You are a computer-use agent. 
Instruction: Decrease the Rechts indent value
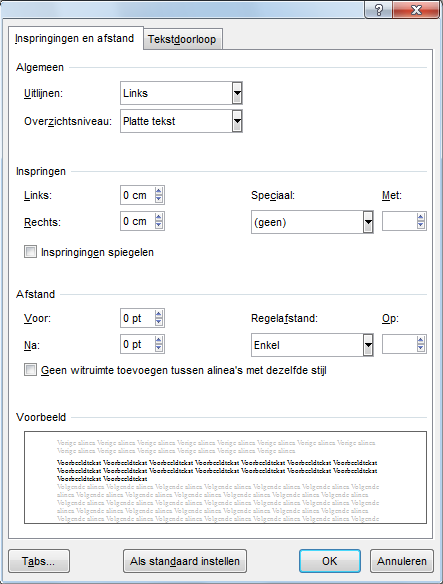click(159, 225)
